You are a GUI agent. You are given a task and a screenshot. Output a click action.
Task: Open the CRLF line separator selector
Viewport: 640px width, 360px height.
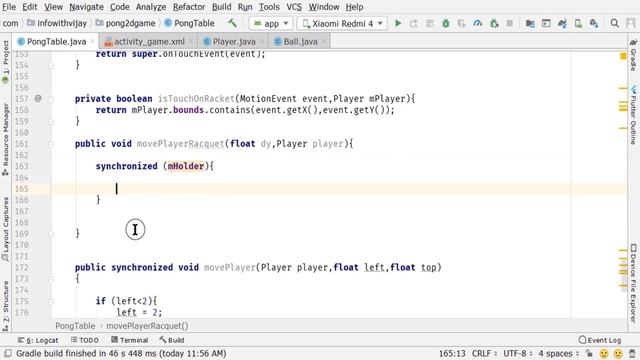(484, 353)
